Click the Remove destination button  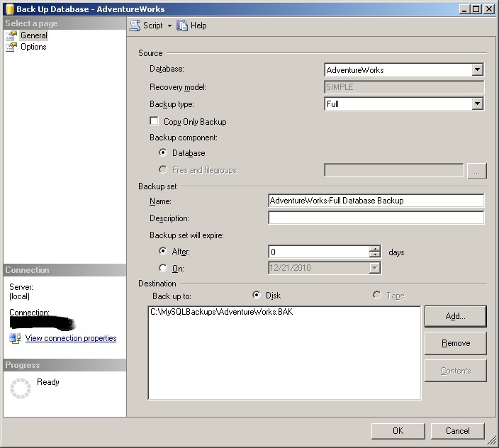[x=455, y=343]
